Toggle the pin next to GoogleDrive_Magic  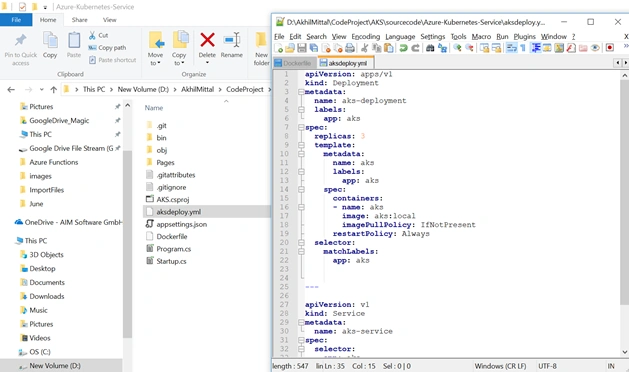[117, 120]
